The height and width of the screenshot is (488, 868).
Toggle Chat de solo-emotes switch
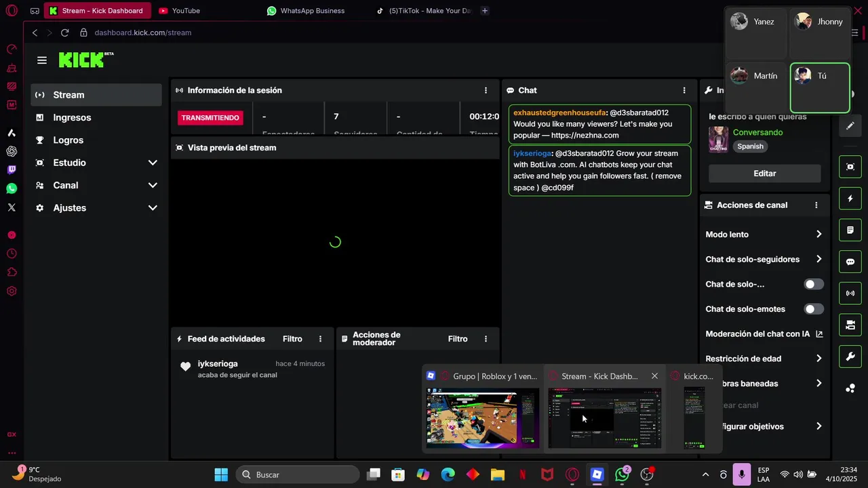[x=814, y=309]
